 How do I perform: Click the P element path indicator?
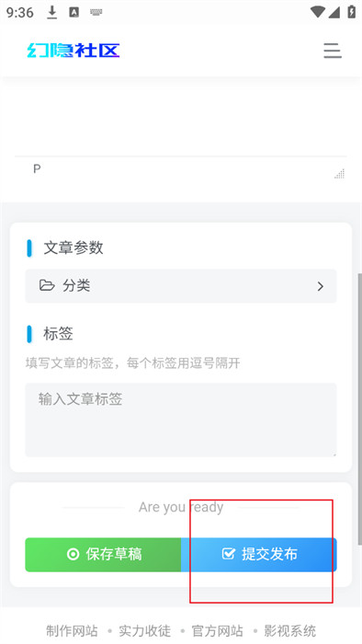37,168
